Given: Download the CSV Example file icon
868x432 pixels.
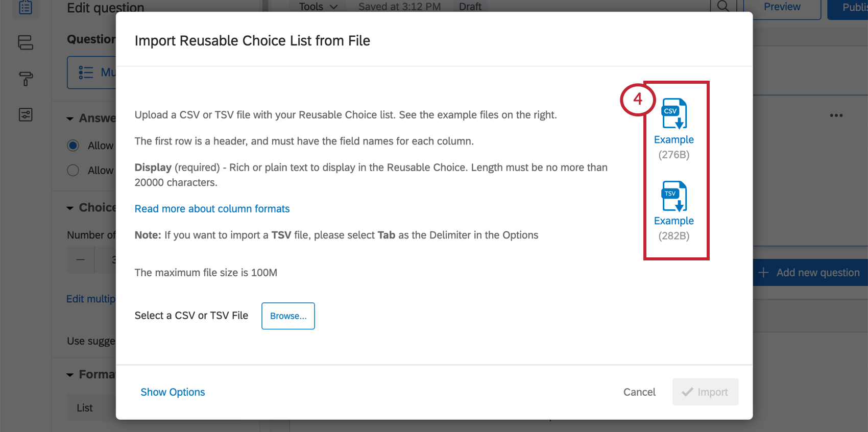Looking at the screenshot, I should coord(673,114).
